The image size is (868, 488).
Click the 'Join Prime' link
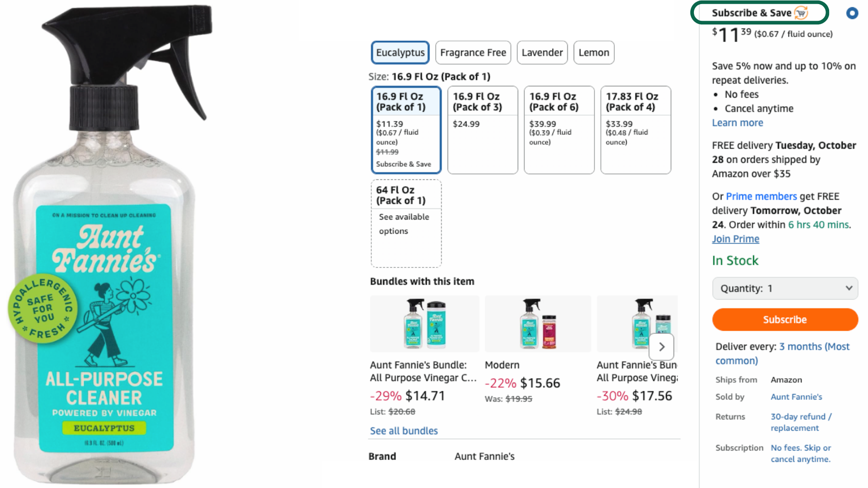(736, 239)
